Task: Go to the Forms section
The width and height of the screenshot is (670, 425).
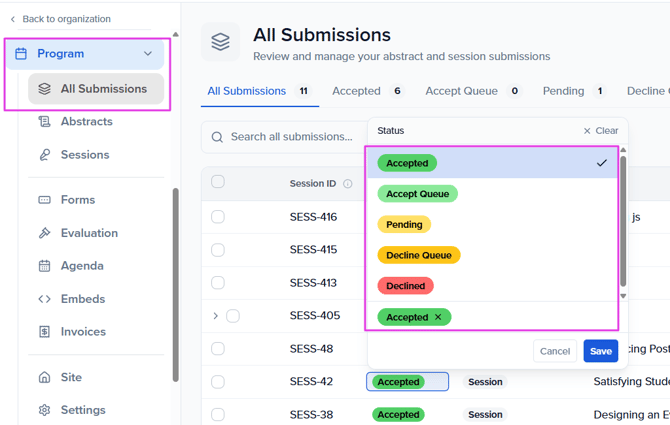Action: point(77,200)
